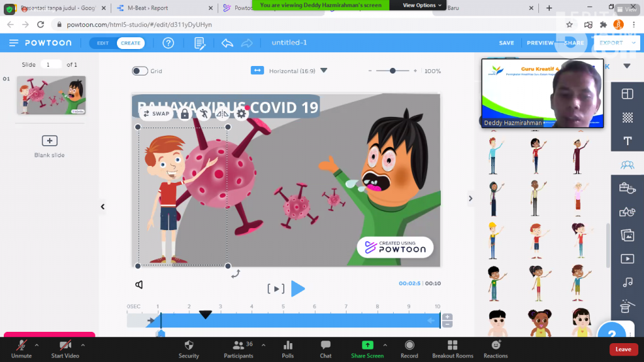Click the timeline add seconds plus button
The width and height of the screenshot is (644, 362).
(x=447, y=317)
